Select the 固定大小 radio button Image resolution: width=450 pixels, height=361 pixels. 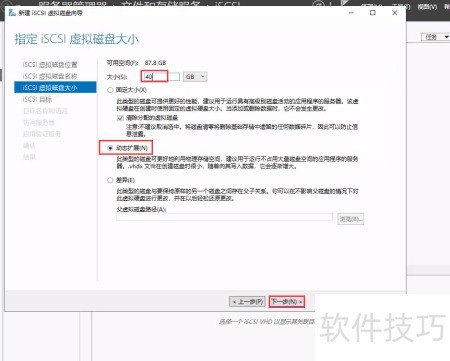pos(110,90)
